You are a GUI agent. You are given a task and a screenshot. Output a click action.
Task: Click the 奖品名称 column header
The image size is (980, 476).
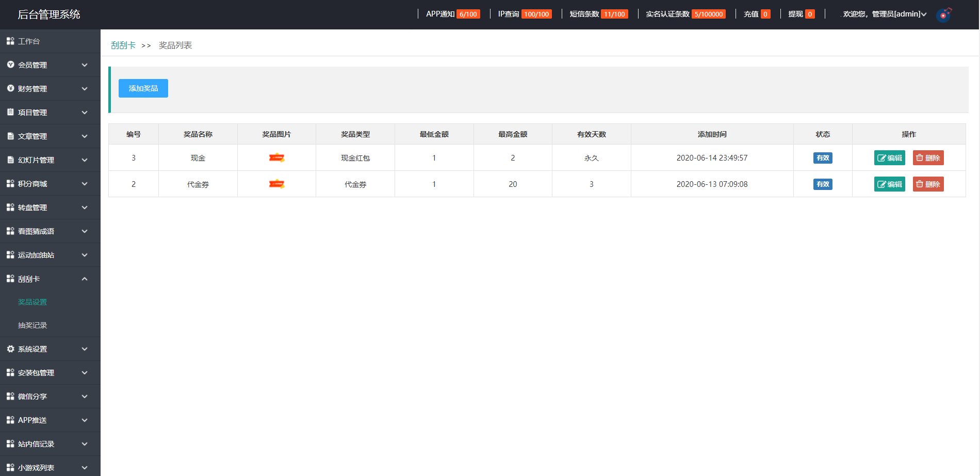tap(198, 134)
